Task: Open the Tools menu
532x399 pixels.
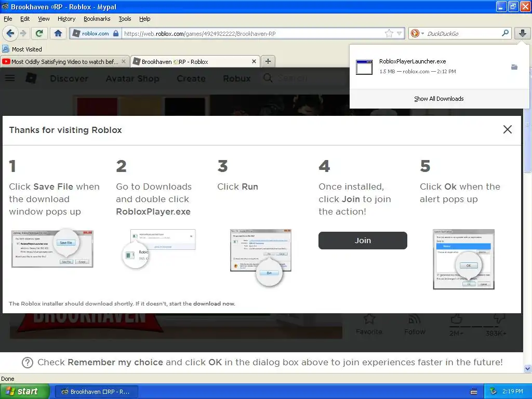Action: 125,19
